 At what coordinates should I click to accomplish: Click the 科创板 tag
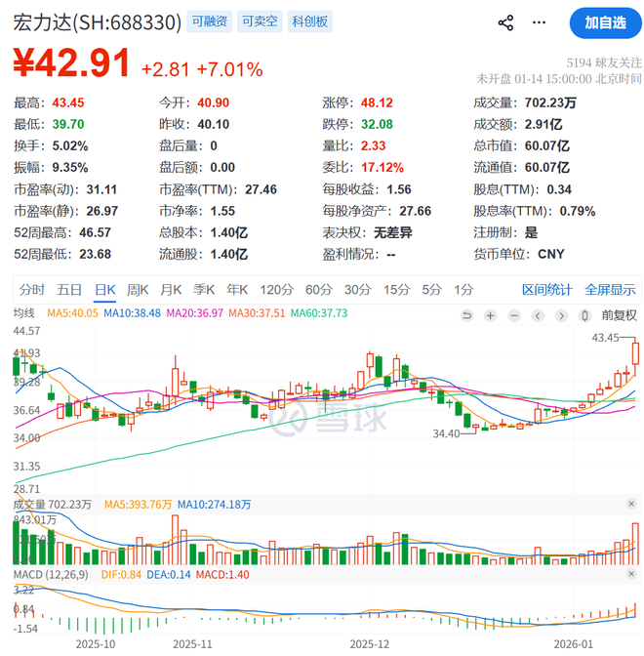pyautogui.click(x=310, y=20)
